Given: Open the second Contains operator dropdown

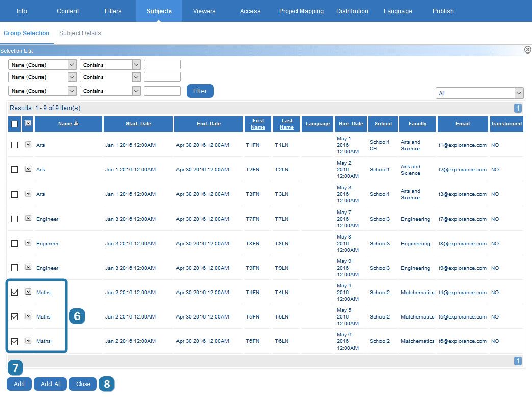Looking at the screenshot, I should point(136,77).
